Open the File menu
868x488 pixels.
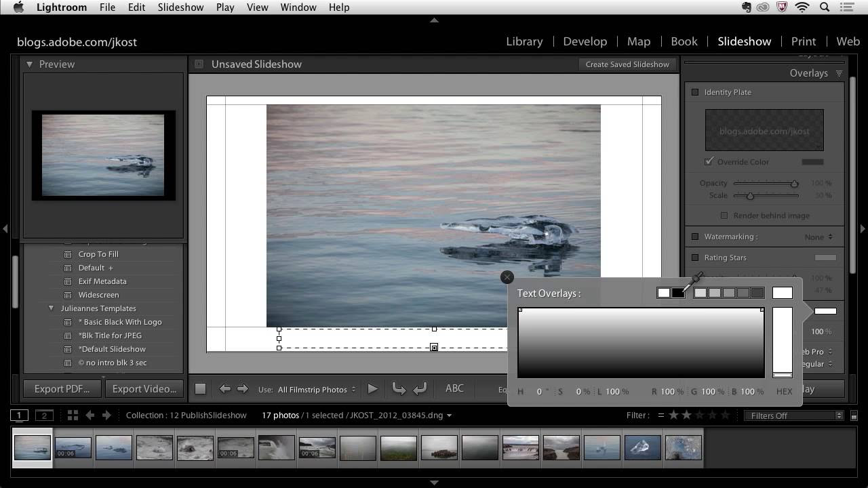pyautogui.click(x=107, y=7)
